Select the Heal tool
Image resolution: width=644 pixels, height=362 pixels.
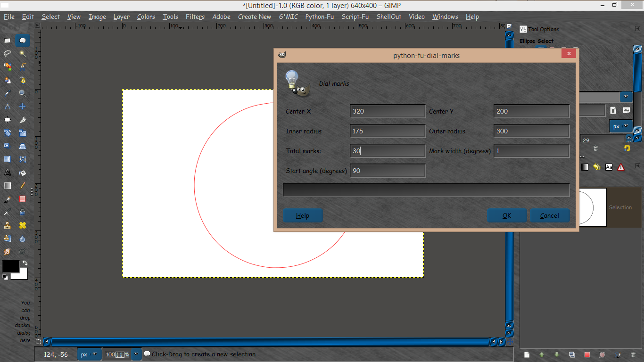(x=22, y=225)
